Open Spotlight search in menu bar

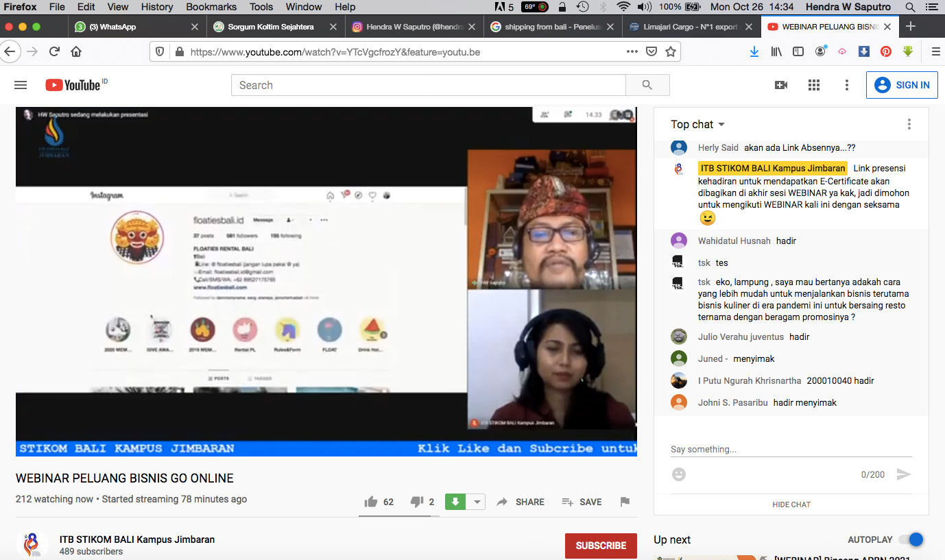(910, 7)
